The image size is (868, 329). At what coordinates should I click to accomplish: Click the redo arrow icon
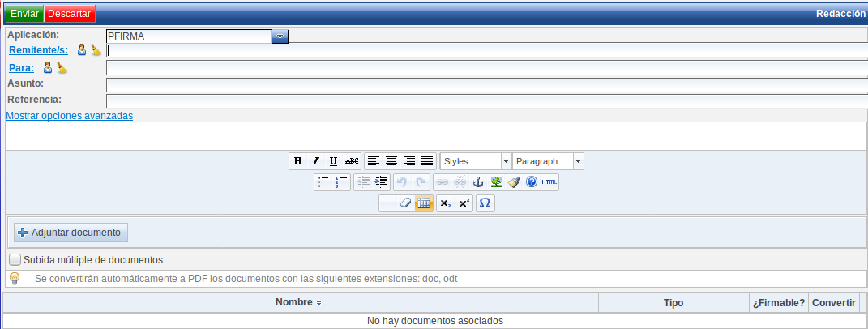point(420,182)
